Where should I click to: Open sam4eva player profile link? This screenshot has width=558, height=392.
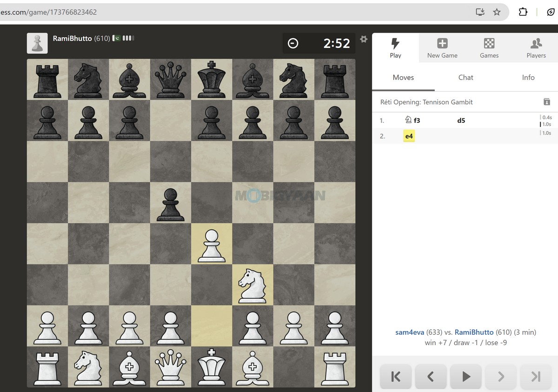pos(410,332)
